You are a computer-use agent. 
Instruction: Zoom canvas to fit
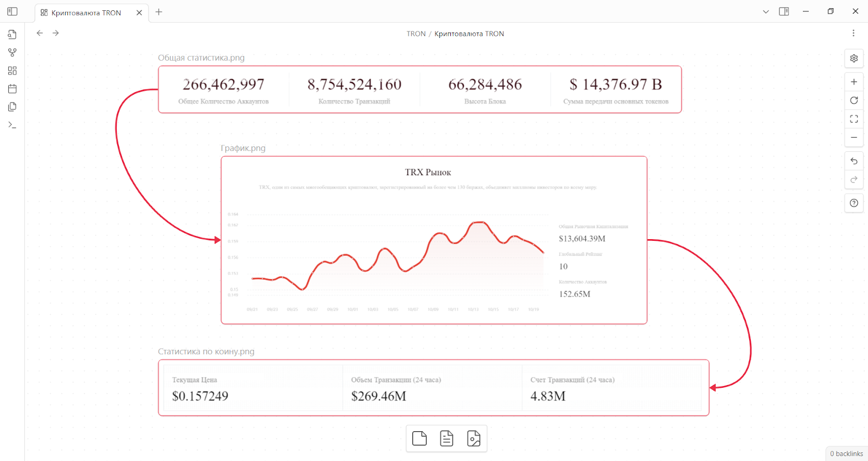tap(854, 119)
